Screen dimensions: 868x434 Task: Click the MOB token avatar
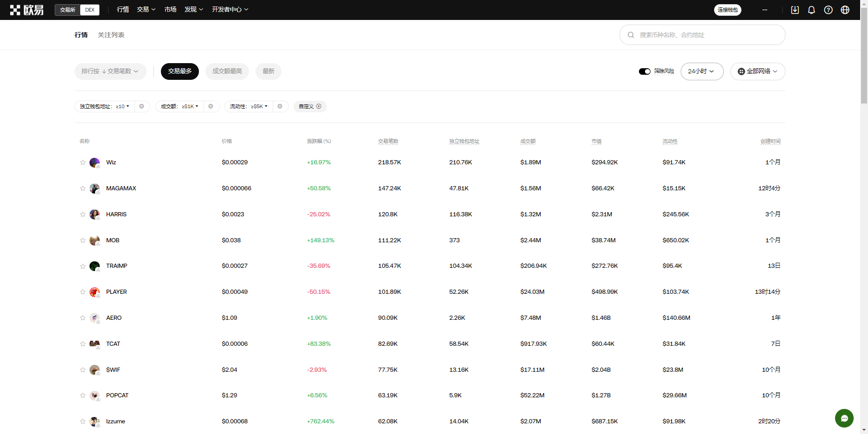click(x=95, y=240)
